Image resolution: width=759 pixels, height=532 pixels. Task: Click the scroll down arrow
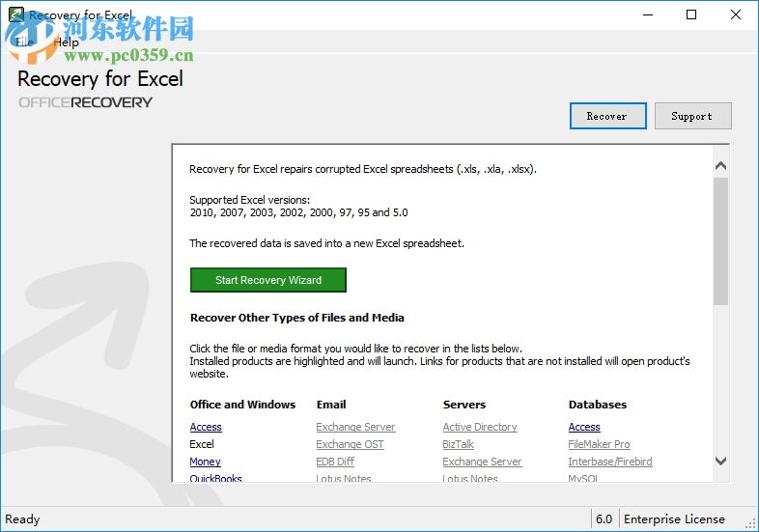coord(720,461)
